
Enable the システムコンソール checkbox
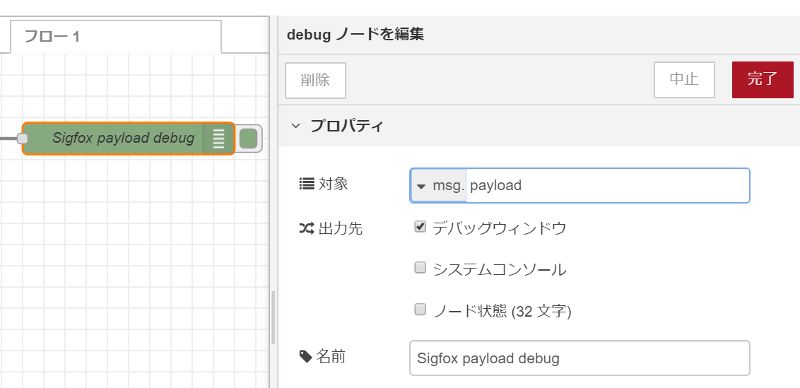[420, 268]
